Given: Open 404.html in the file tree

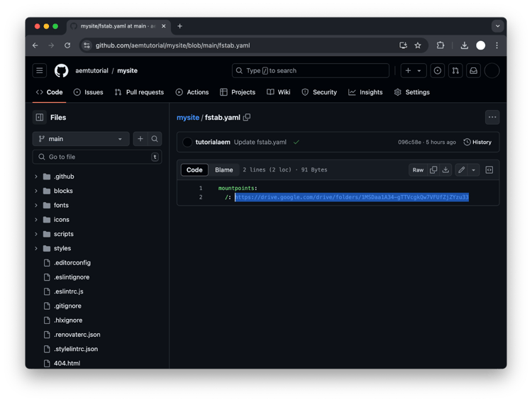Looking at the screenshot, I should pyautogui.click(x=67, y=363).
